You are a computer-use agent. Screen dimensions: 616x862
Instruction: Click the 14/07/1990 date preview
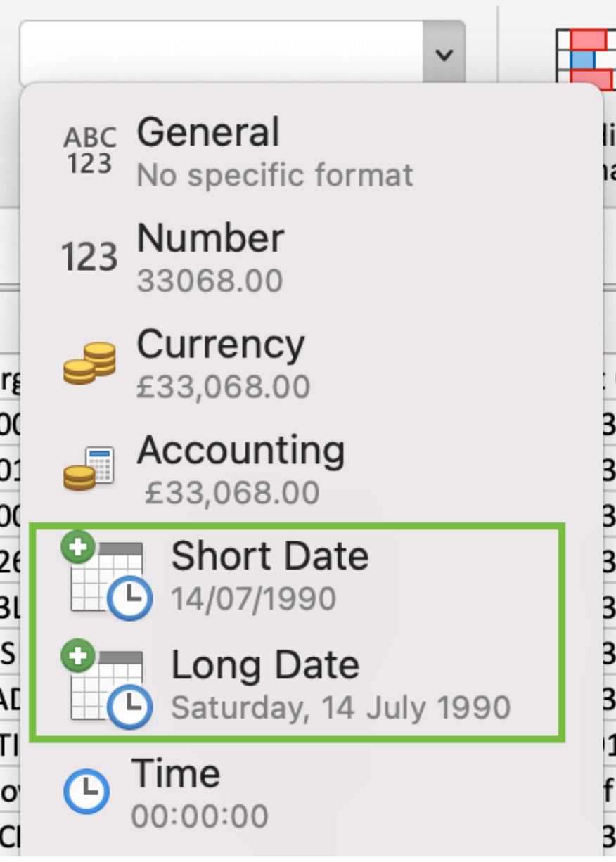coord(253,598)
